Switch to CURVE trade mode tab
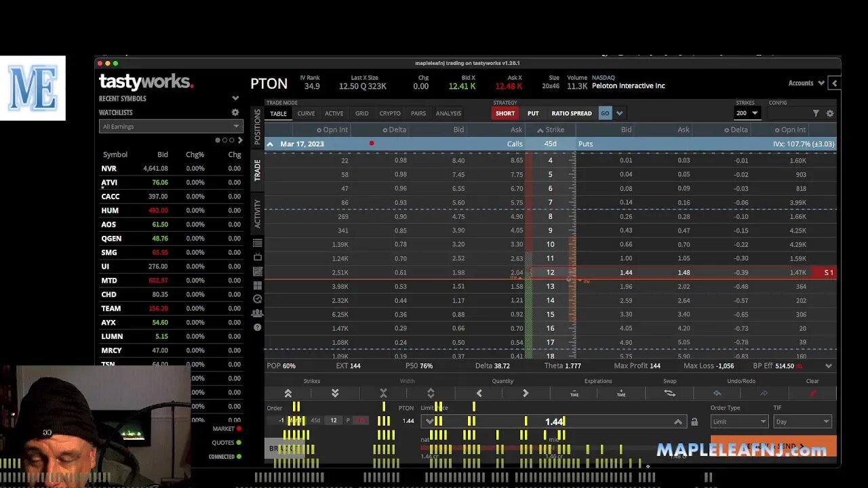This screenshot has height=488, width=868. click(306, 113)
